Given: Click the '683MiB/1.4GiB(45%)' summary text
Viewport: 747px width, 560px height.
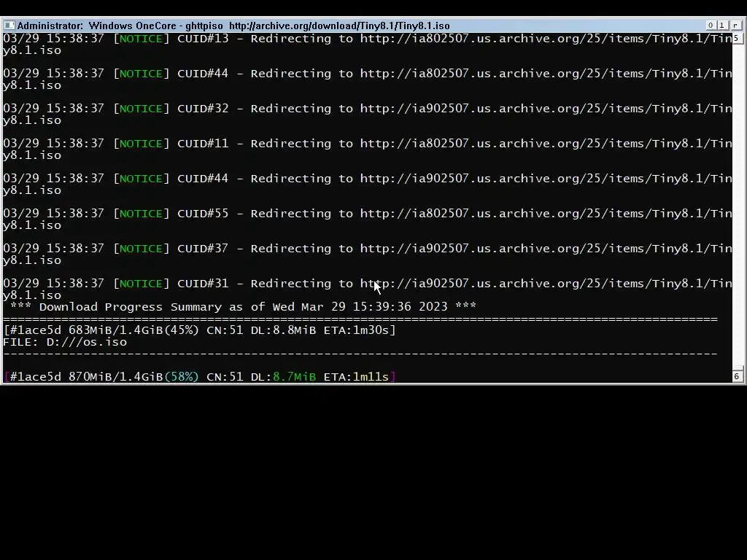Looking at the screenshot, I should pyautogui.click(x=133, y=330).
